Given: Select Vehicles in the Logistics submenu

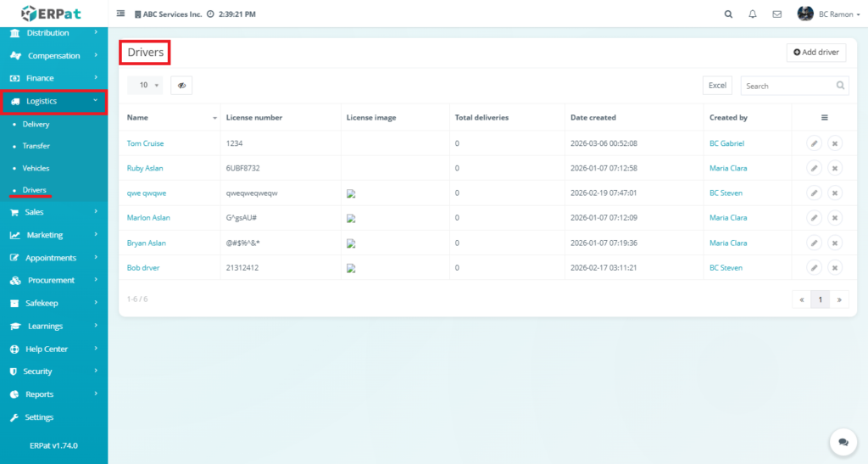Looking at the screenshot, I should click(36, 169).
